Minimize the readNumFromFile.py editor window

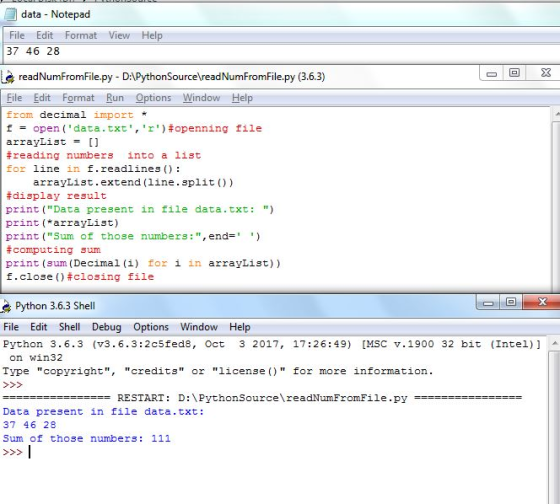point(491,73)
